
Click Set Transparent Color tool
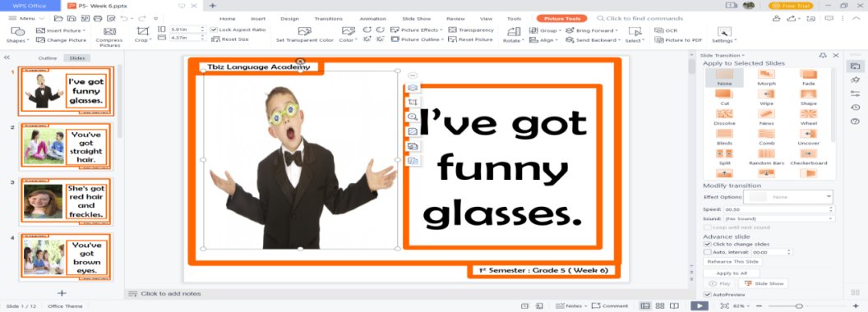coord(305,35)
